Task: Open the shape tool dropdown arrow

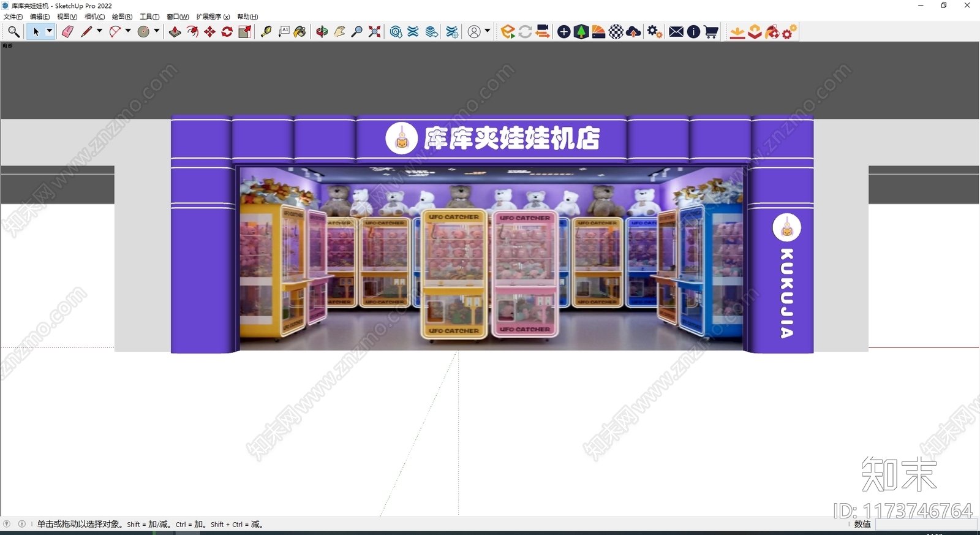Action: [x=157, y=31]
